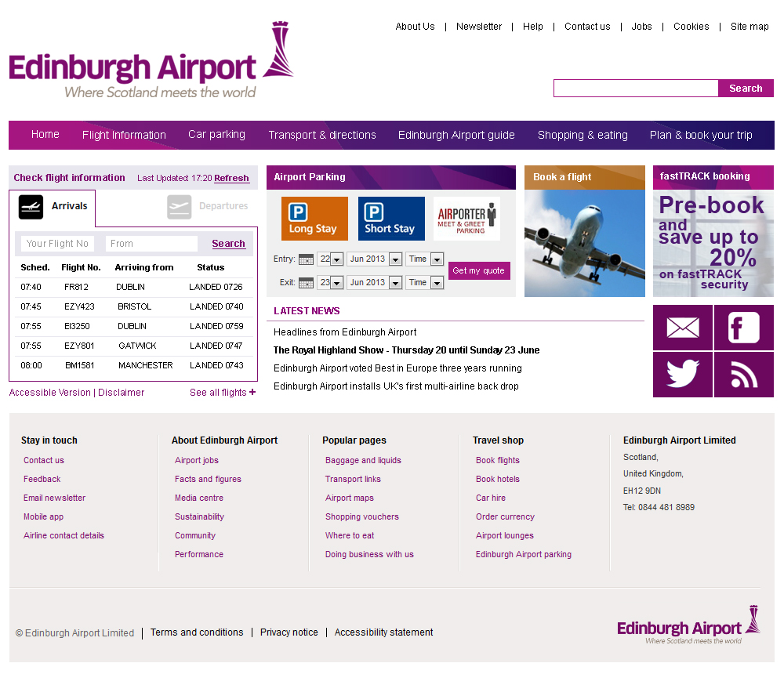Open Exit day dropdown showing 23
This screenshot has height=674, width=784.
pos(330,282)
